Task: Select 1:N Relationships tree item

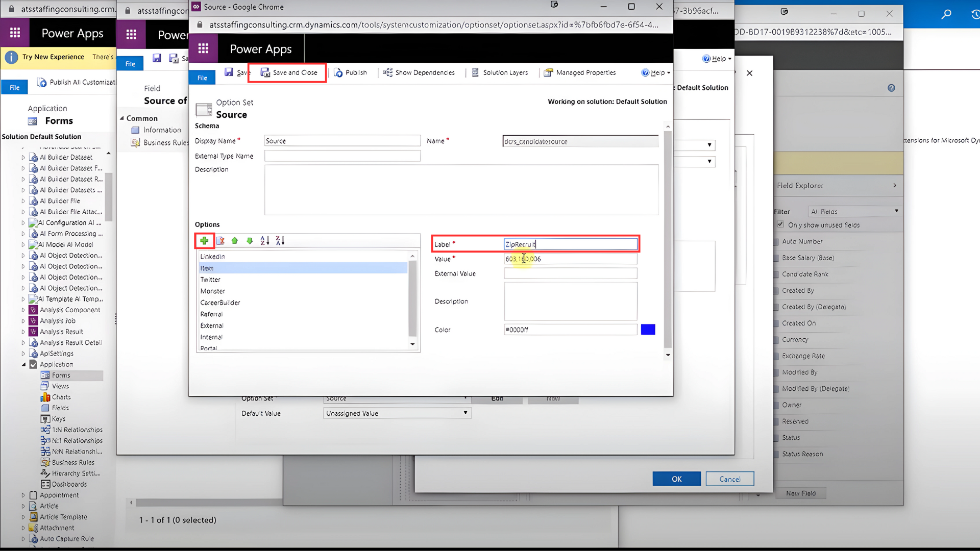Action: pos(77,430)
